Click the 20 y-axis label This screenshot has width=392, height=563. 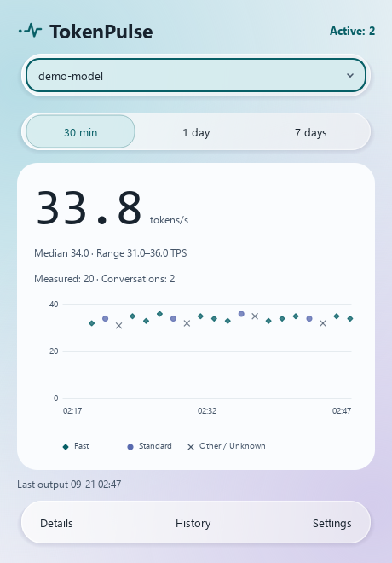[x=54, y=351]
